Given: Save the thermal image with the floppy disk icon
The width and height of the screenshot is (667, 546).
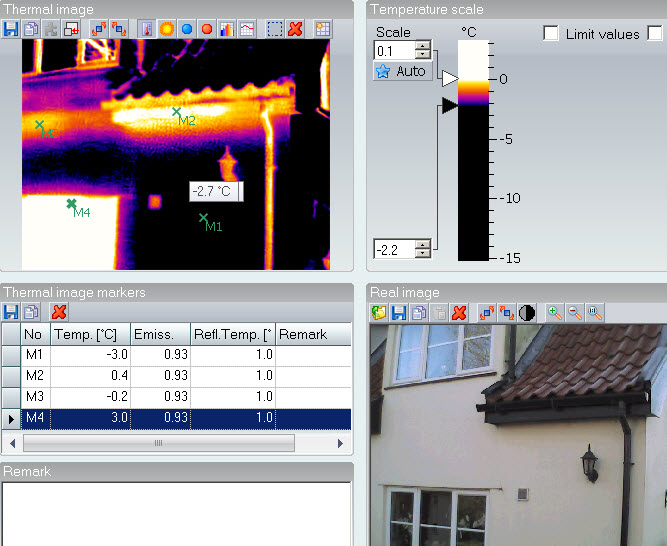Looking at the screenshot, I should point(11,29).
